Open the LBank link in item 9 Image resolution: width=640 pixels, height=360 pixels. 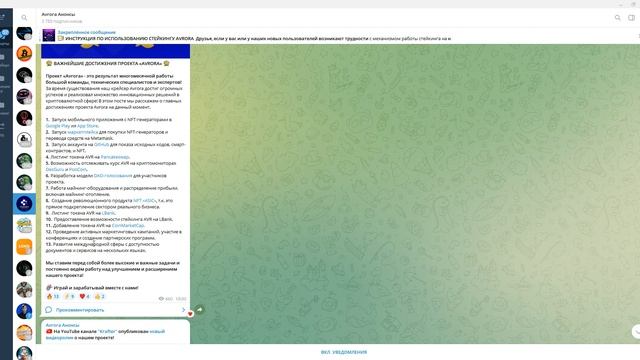[x=109, y=213]
